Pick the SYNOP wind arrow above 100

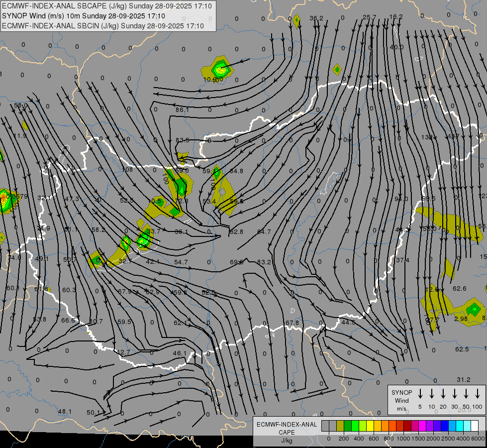point(478,394)
